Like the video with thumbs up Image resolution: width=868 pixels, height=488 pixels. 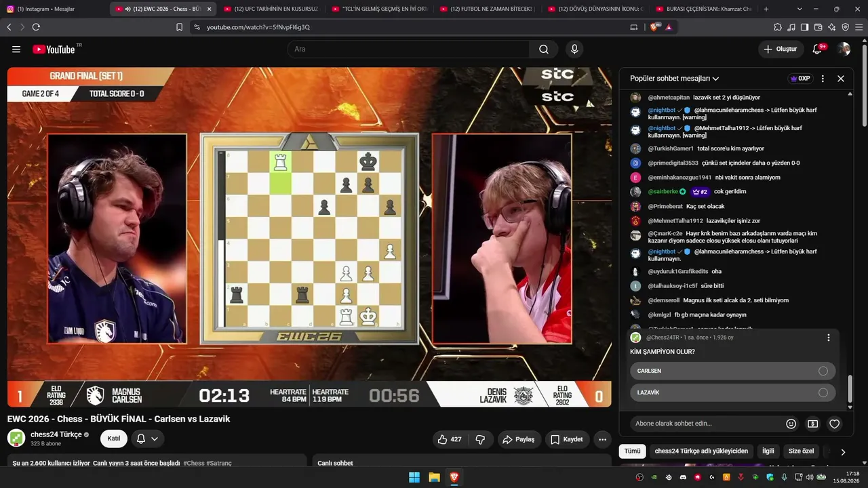(450, 439)
